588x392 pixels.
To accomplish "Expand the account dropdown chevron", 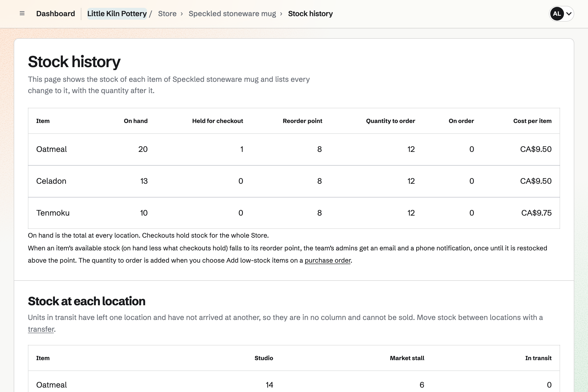I will pos(569,14).
